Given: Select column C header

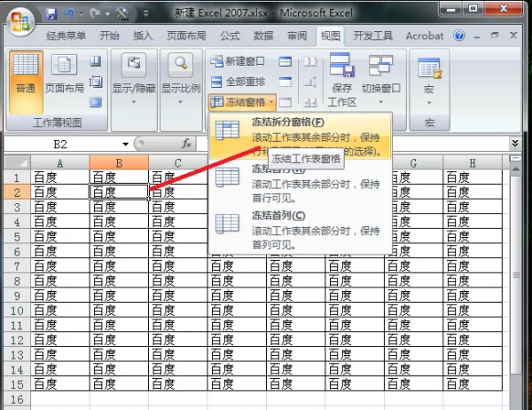Looking at the screenshot, I should pyautogui.click(x=178, y=163).
